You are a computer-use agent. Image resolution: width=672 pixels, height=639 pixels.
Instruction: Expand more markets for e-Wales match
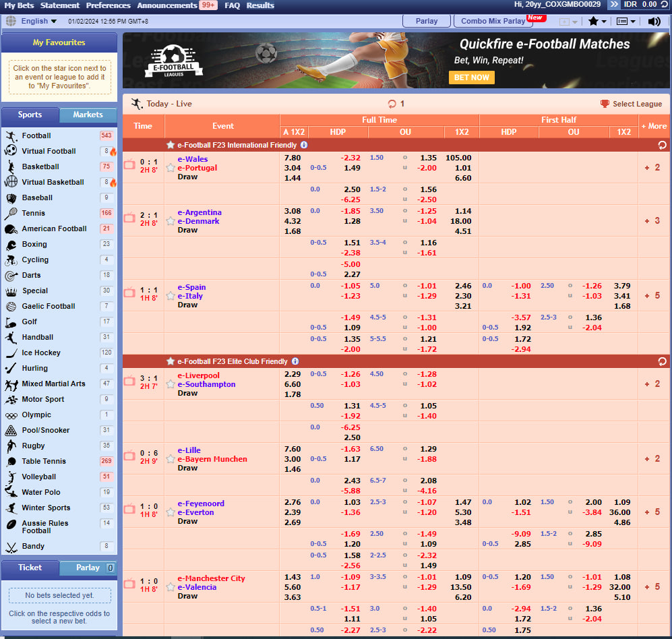(x=652, y=168)
